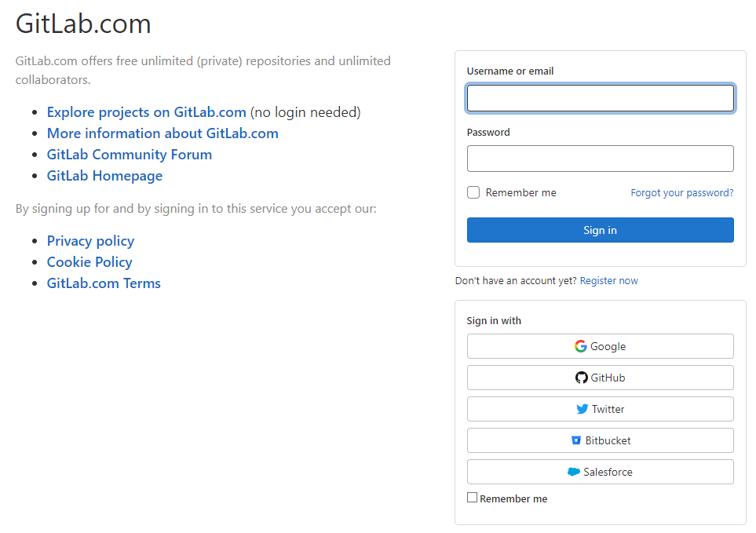Click the Bitbucket bucket icon
756x533 pixels.
575,440
